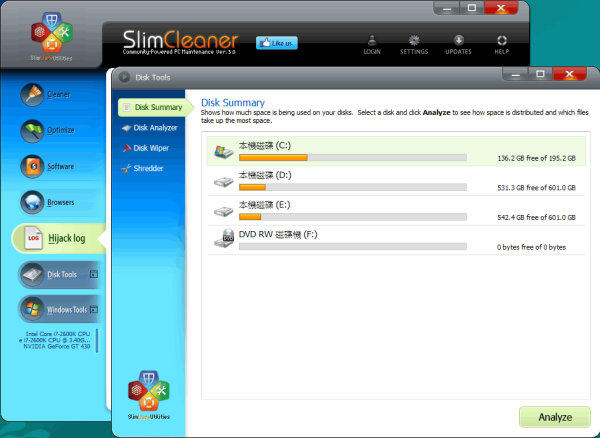Click '136.2 GB free of 195.2 GB' text
Screen dimensions: 600x438
536,158
